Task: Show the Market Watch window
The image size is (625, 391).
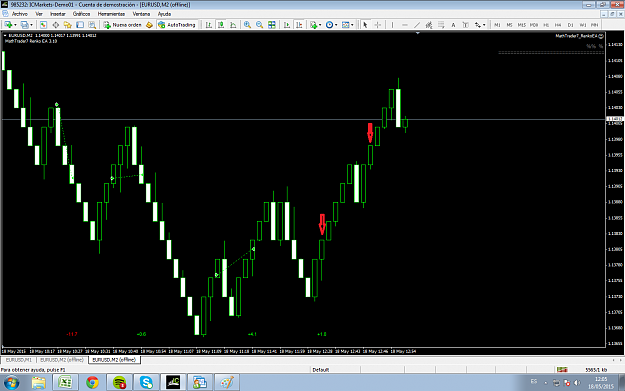Action: click(43, 25)
